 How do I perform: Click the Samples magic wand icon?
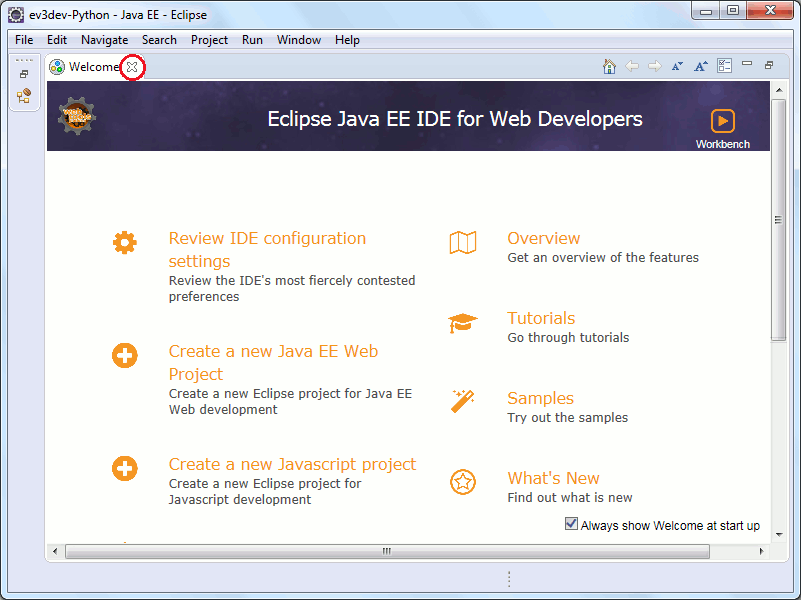[463, 401]
